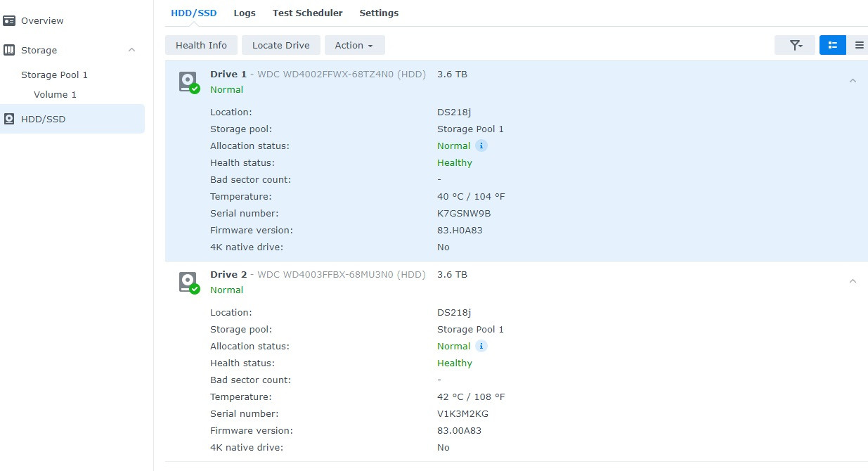The image size is (868, 471).
Task: Collapse the Drive 2 details panel
Action: click(853, 281)
